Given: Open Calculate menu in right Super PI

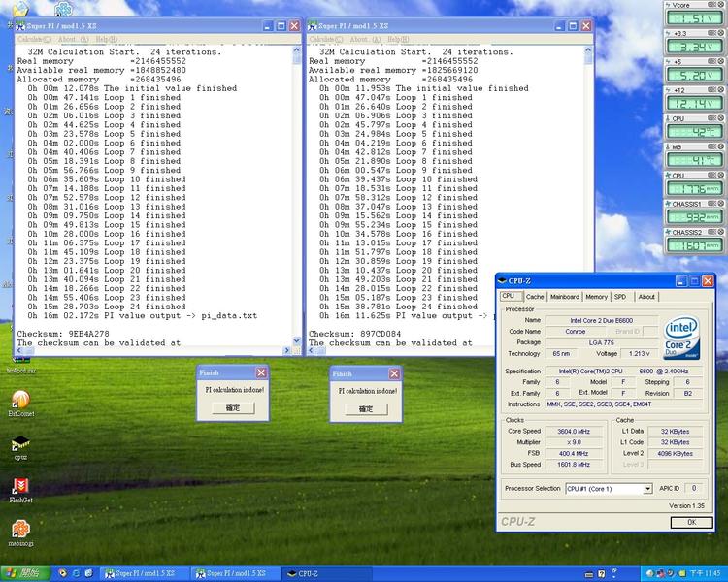Looking at the screenshot, I should pyautogui.click(x=326, y=39).
